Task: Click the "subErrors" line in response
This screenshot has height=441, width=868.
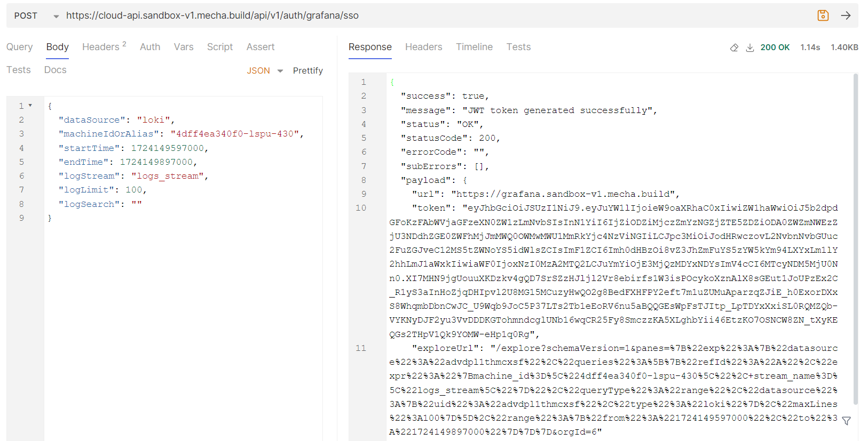Action: coord(445,166)
